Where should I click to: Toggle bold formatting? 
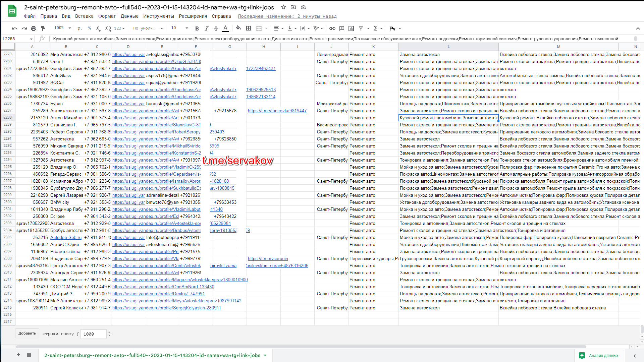point(197,28)
